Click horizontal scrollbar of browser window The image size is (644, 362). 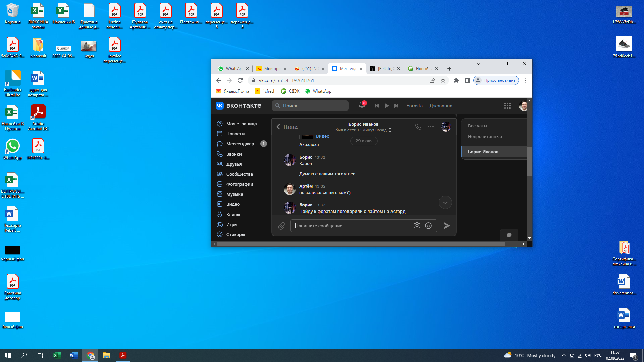pos(361,244)
